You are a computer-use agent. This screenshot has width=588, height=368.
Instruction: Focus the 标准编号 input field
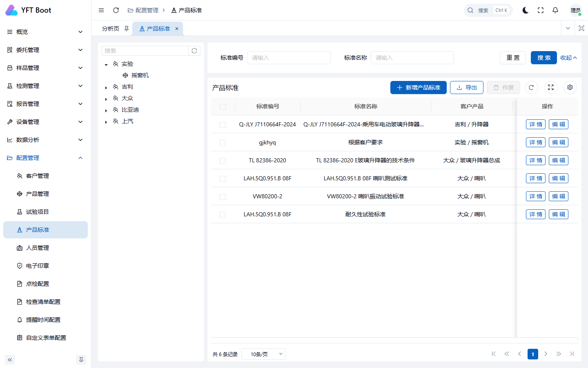(289, 58)
